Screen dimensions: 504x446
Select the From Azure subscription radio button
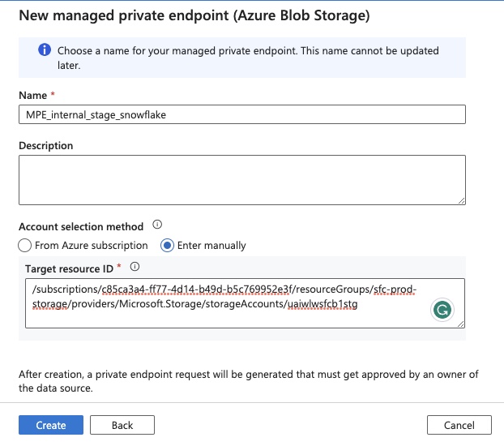24,245
